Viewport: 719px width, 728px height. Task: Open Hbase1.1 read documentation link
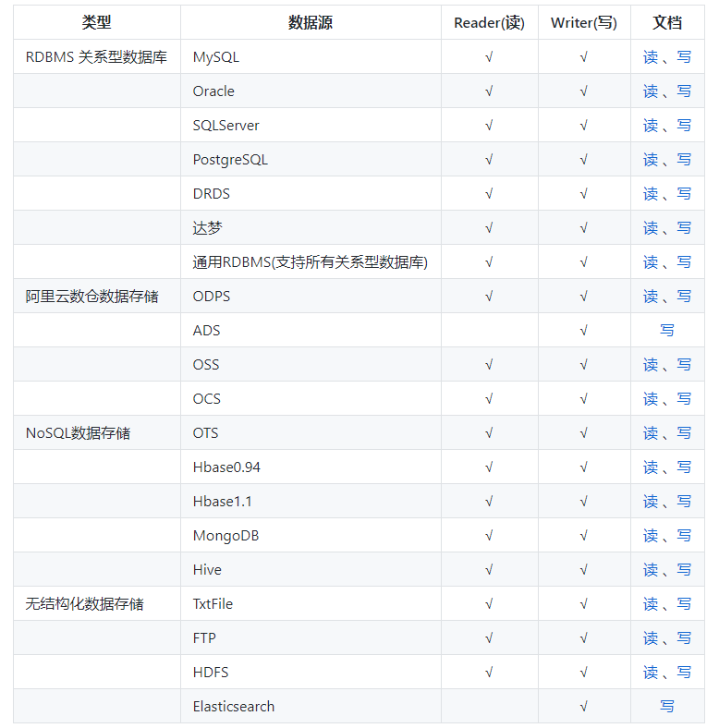tap(651, 502)
